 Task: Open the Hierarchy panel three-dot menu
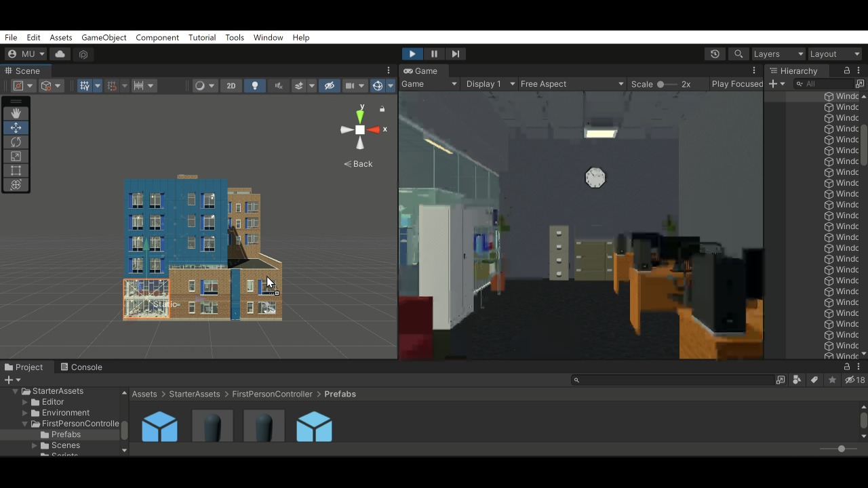pos(859,70)
